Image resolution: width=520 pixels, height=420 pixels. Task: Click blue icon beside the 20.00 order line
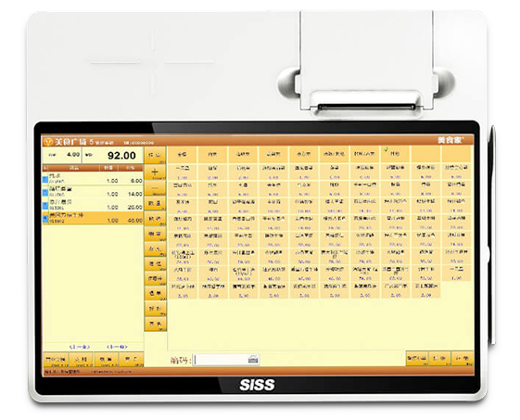click(45, 206)
